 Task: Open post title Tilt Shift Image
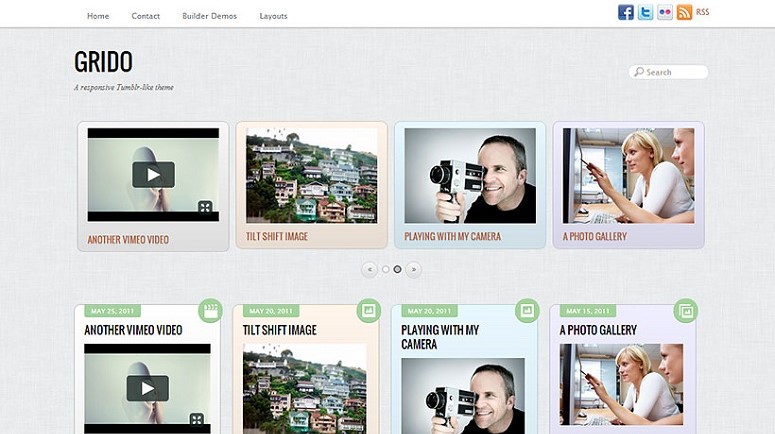pos(280,330)
